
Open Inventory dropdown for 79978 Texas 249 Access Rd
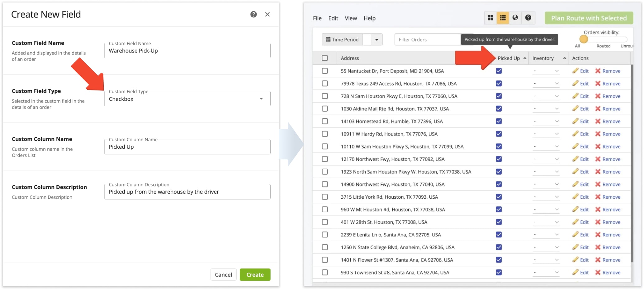(546, 84)
